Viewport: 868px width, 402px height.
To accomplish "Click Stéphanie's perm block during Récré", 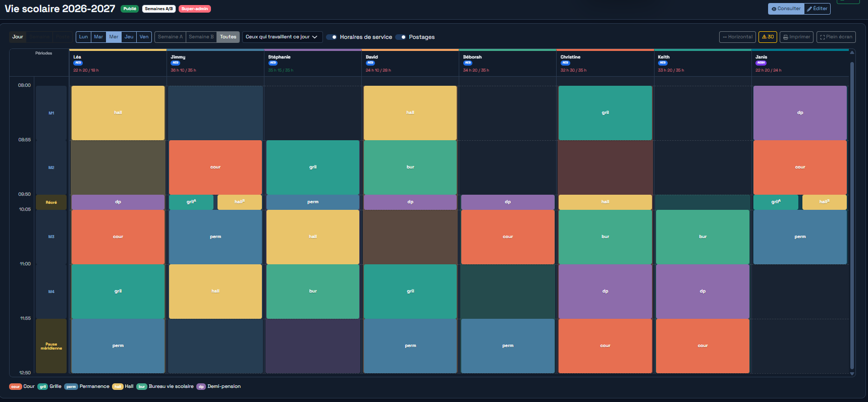I will pyautogui.click(x=313, y=202).
